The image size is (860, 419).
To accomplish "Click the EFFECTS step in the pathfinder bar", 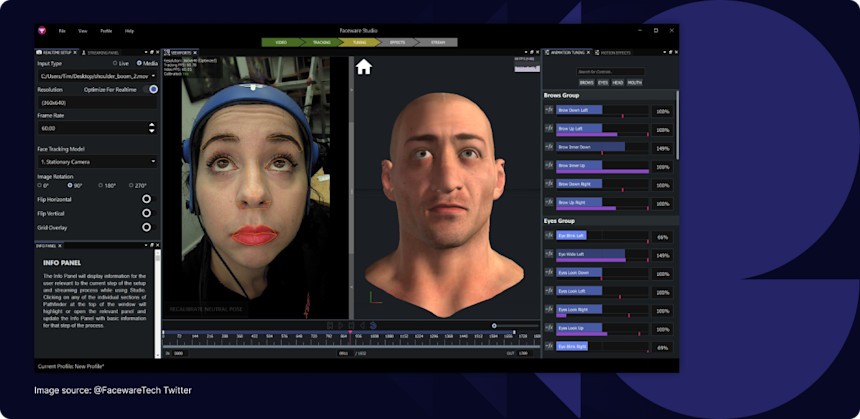I will click(398, 42).
